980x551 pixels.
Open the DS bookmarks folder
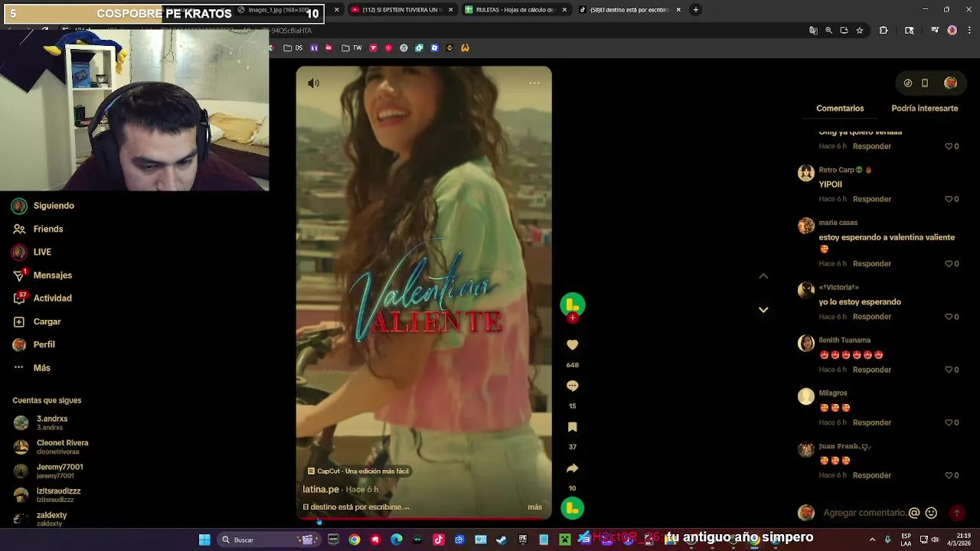pyautogui.click(x=293, y=47)
